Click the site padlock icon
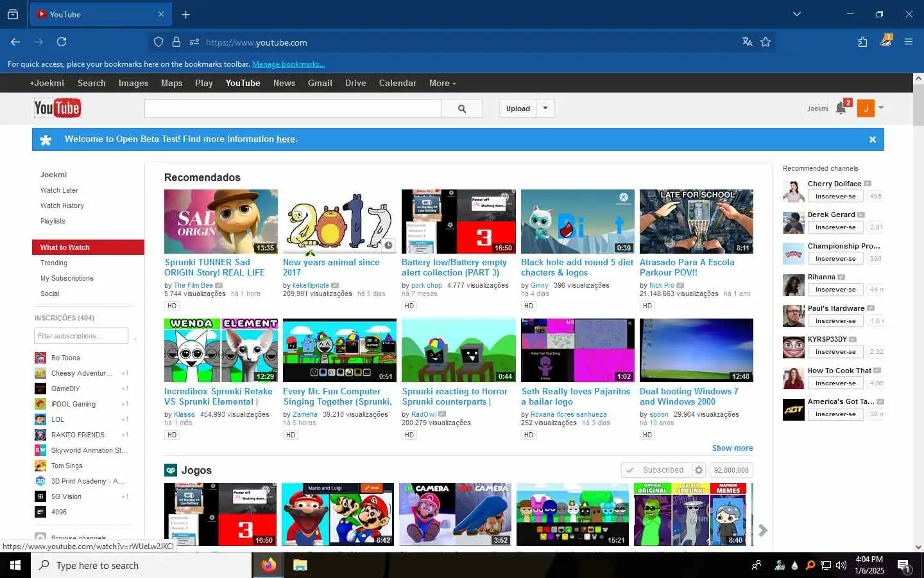The width and height of the screenshot is (924, 578). click(176, 42)
